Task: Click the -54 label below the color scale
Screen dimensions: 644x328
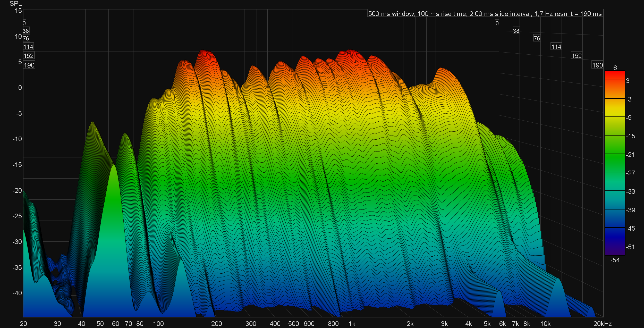Action: (x=615, y=260)
